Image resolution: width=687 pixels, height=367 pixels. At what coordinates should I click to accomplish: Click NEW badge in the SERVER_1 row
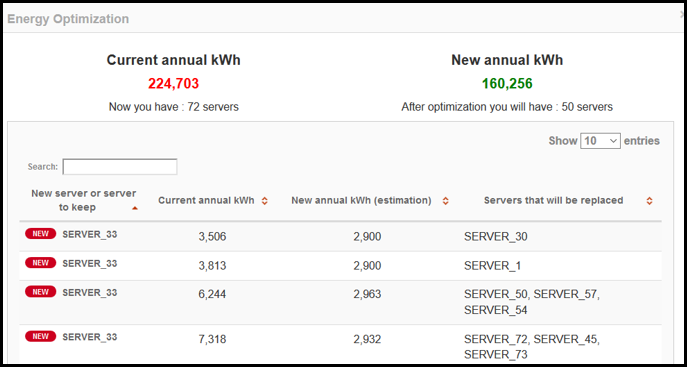[41, 263]
